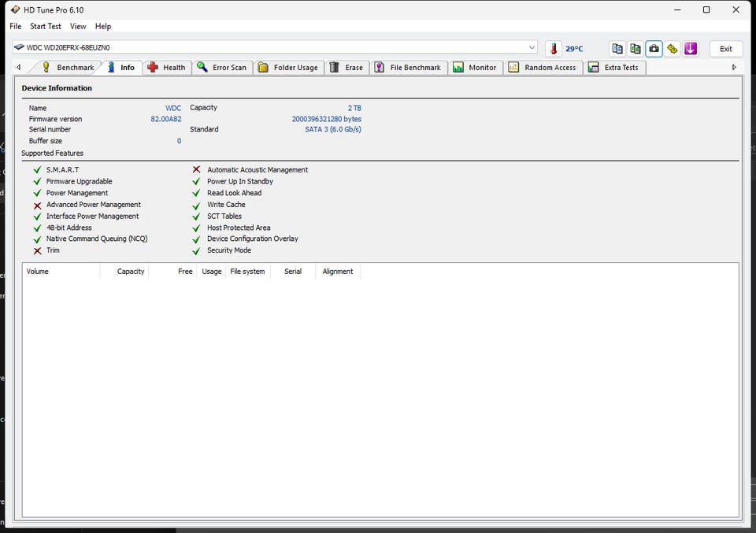Click the firmware version value 82.00A82
Image resolution: width=756 pixels, height=533 pixels.
point(166,119)
